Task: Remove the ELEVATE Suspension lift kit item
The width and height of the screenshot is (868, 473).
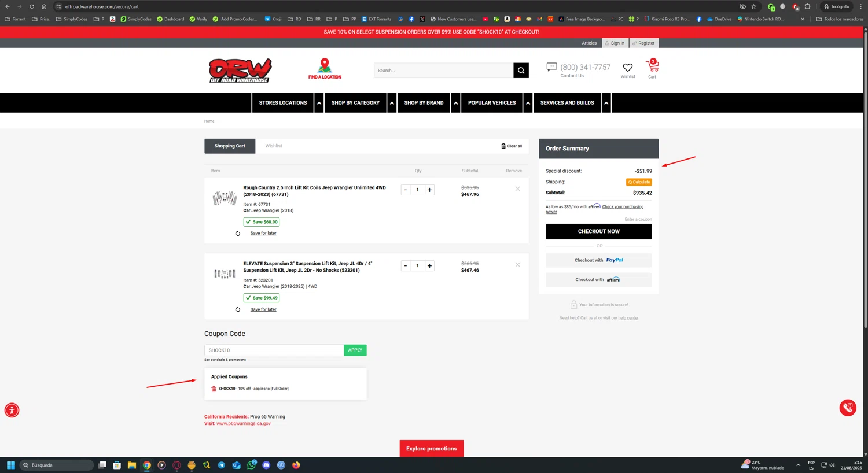Action: click(518, 265)
